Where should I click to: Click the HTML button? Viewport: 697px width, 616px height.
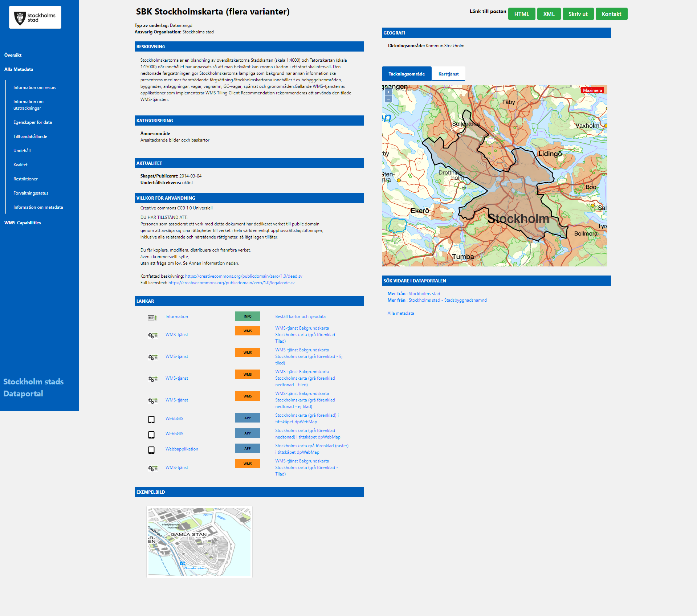tap(522, 14)
